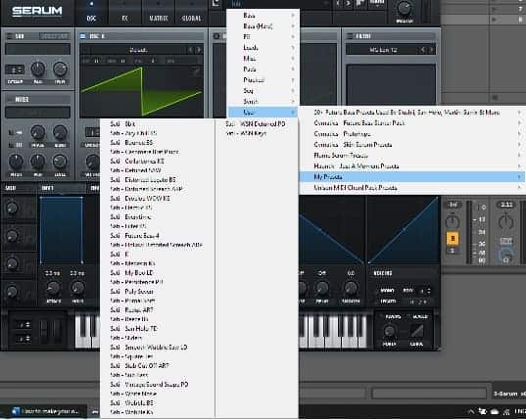Show hidden system tray icons arrow

[472, 411]
